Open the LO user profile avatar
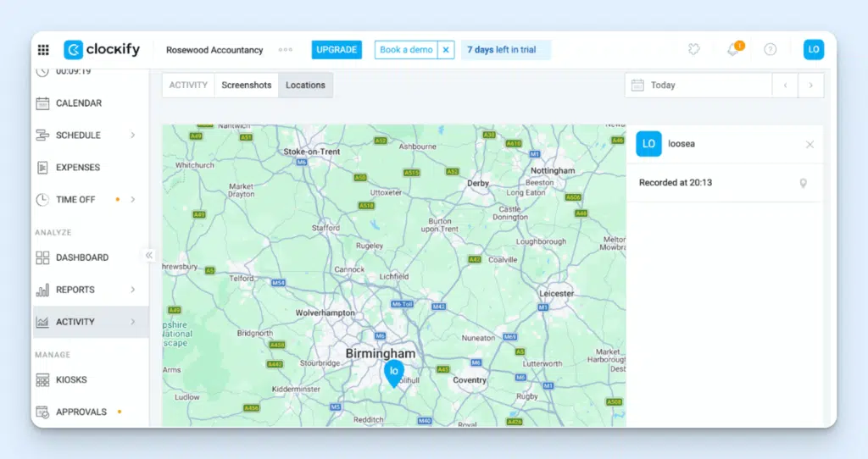 tap(813, 50)
